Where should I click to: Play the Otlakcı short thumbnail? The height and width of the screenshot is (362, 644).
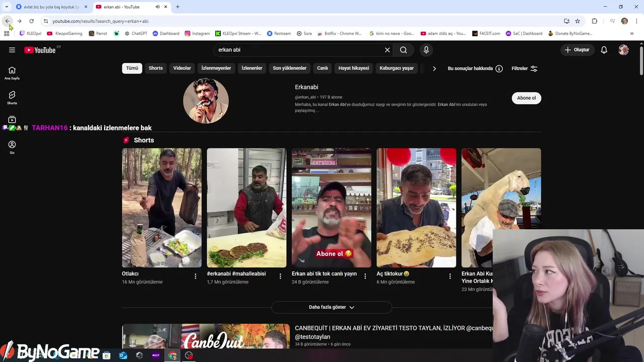tap(162, 208)
